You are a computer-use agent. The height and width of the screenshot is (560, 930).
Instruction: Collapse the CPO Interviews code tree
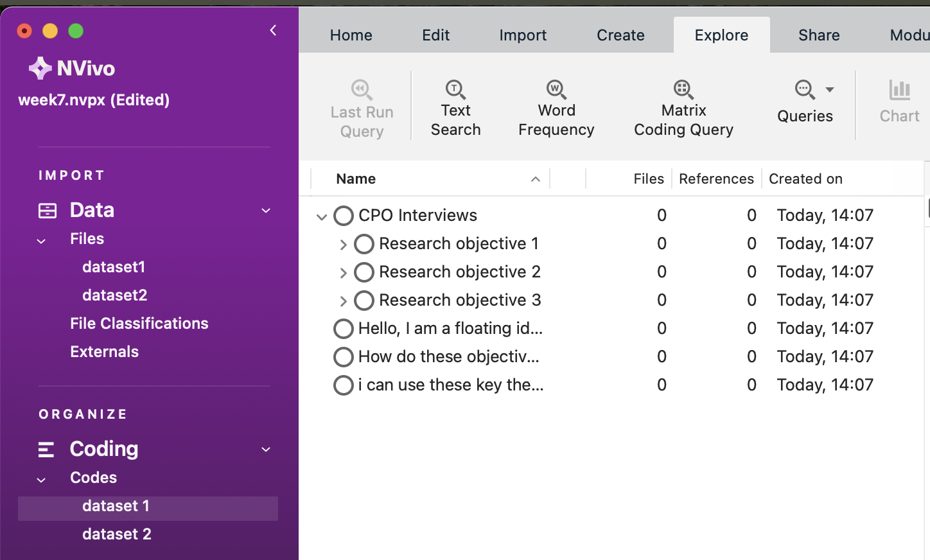(x=322, y=217)
